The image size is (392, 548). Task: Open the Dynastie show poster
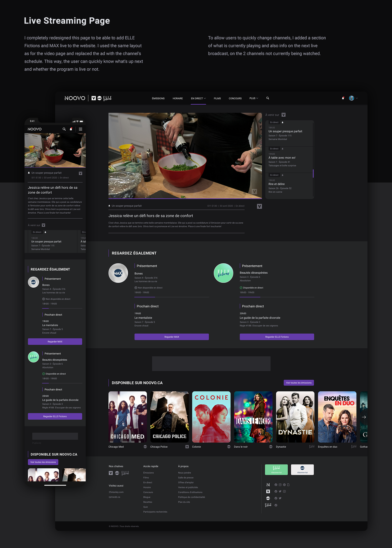pos(295,417)
